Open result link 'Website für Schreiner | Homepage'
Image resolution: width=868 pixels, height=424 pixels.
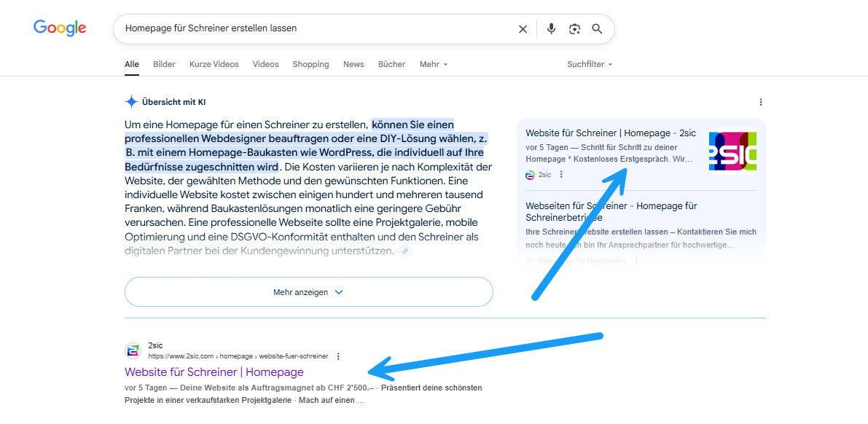[214, 372]
